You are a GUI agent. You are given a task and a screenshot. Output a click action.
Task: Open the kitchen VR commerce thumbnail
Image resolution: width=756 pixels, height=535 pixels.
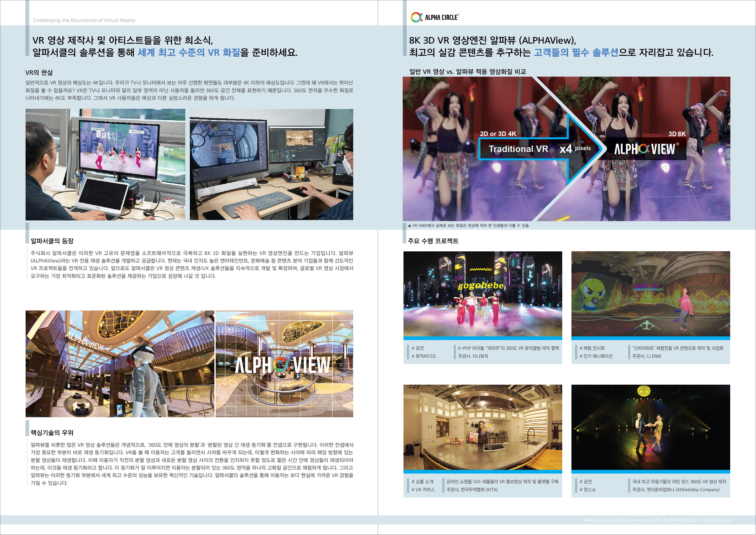(x=483, y=427)
